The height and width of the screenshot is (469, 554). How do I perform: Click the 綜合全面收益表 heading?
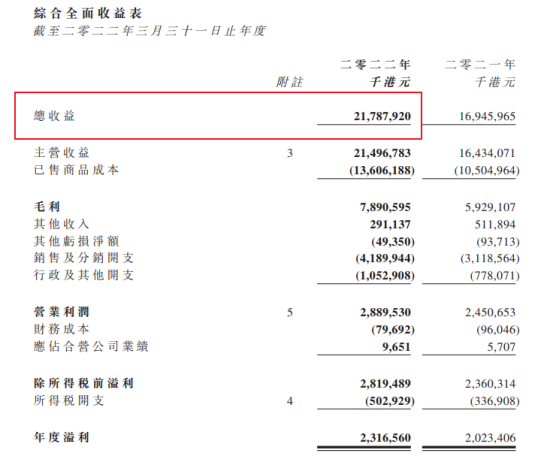click(x=88, y=13)
